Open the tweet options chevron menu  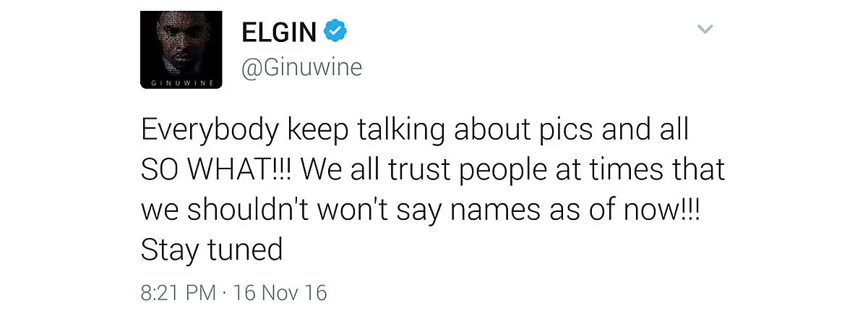tap(705, 30)
